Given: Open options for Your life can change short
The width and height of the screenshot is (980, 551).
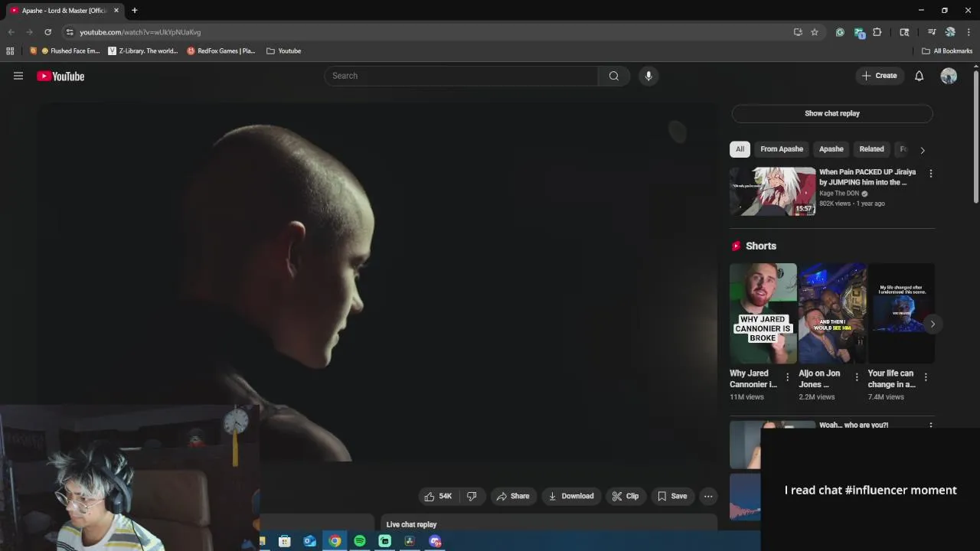Looking at the screenshot, I should 926,377.
